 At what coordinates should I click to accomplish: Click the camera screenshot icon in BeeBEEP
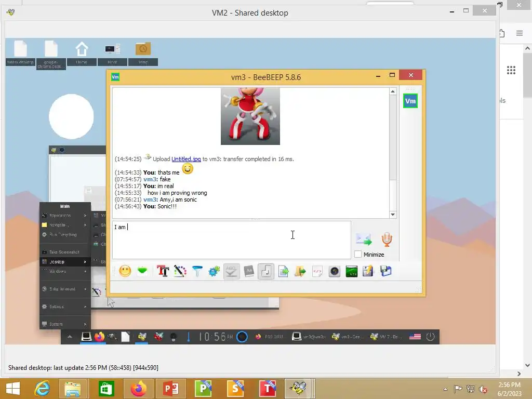[x=335, y=271]
